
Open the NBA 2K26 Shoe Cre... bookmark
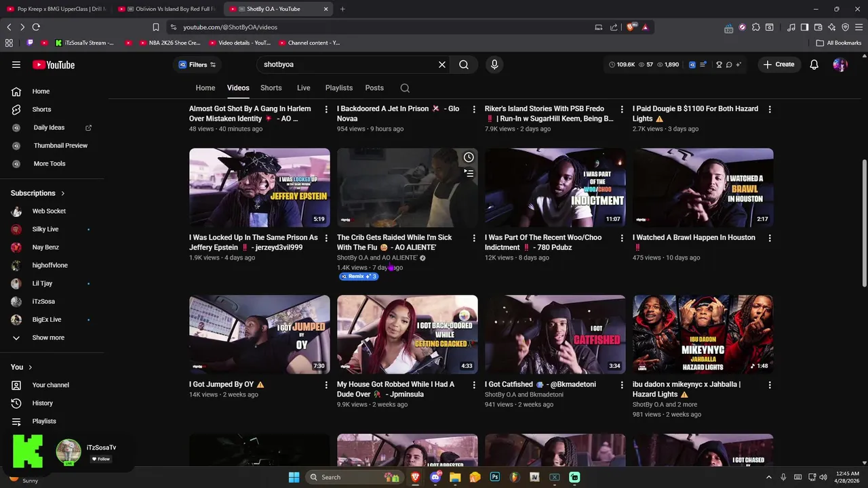(x=169, y=43)
